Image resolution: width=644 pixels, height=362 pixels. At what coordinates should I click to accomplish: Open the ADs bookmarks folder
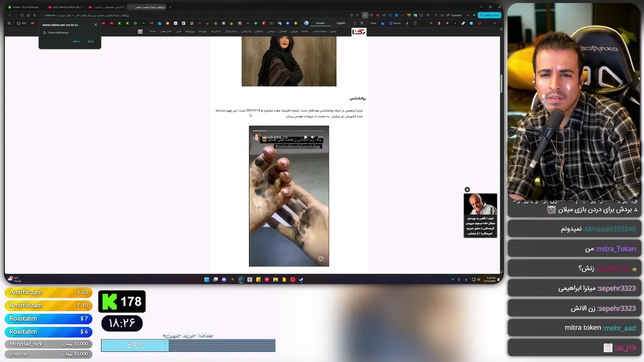pos(22,23)
